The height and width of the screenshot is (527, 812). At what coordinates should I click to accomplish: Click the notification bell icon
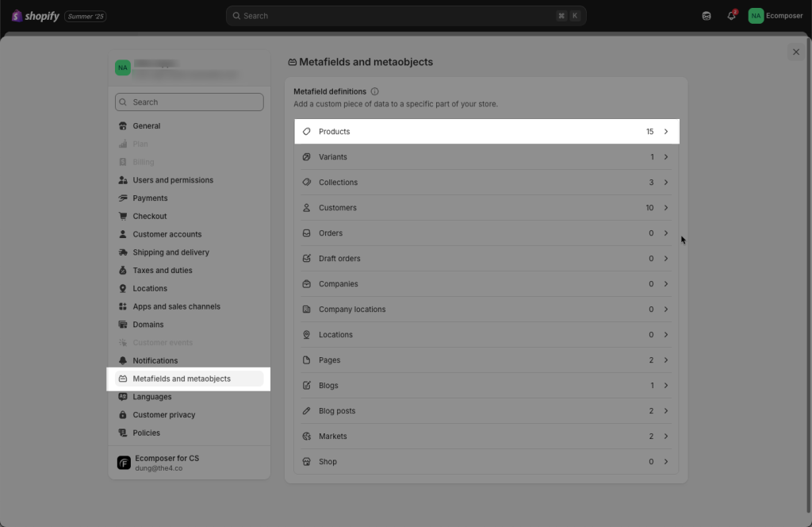click(731, 16)
